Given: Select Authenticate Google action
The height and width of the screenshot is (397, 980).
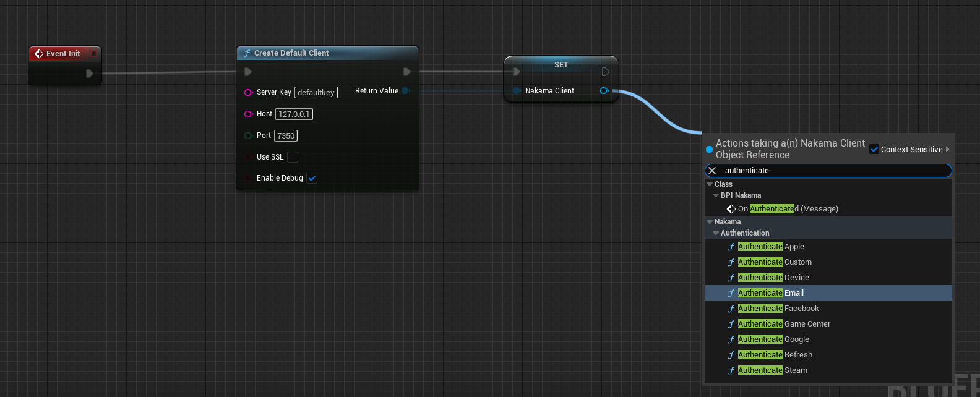Looking at the screenshot, I should pyautogui.click(x=828, y=339).
